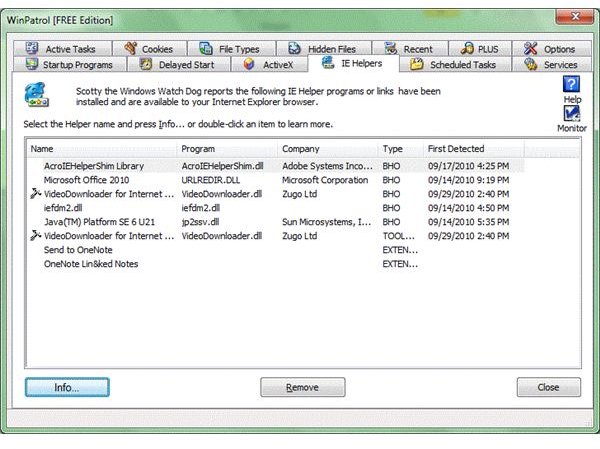This screenshot has width=600, height=449.
Task: Open the File Types tab
Action: pyautogui.click(x=231, y=49)
